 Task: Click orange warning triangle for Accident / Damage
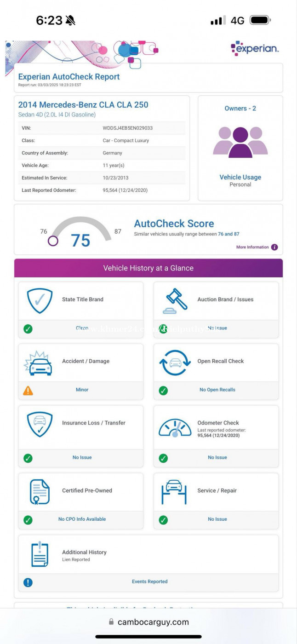(x=28, y=391)
